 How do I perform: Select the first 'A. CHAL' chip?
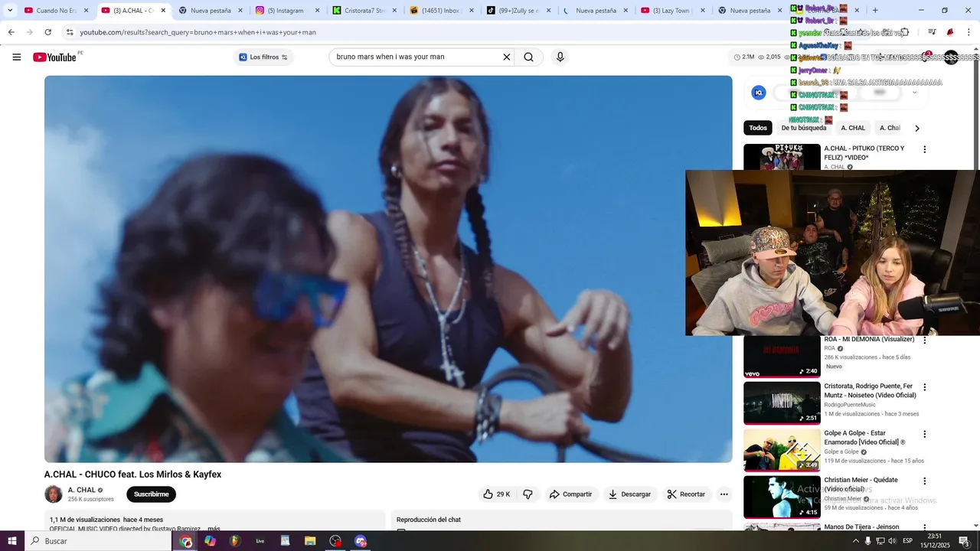(853, 128)
